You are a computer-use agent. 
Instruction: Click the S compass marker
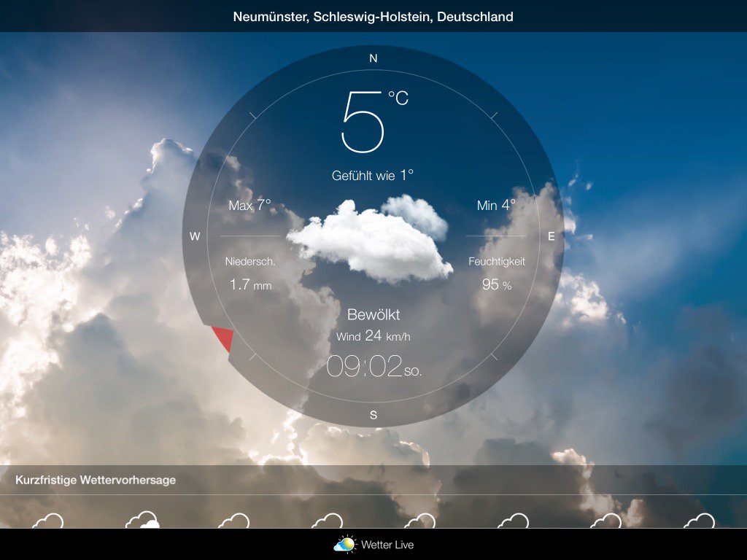(x=373, y=415)
